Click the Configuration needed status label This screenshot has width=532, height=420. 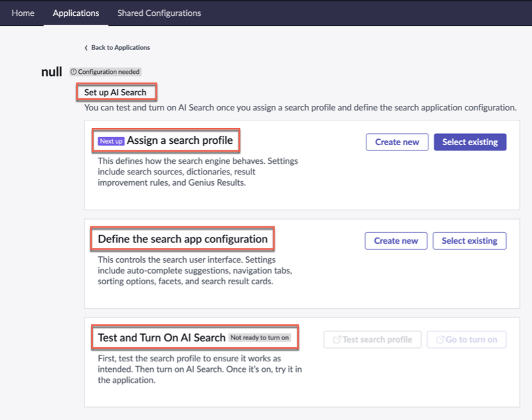(x=106, y=72)
